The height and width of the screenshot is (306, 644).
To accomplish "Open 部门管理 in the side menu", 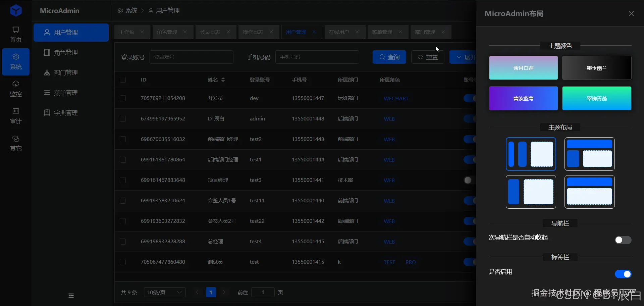I will (x=71, y=73).
